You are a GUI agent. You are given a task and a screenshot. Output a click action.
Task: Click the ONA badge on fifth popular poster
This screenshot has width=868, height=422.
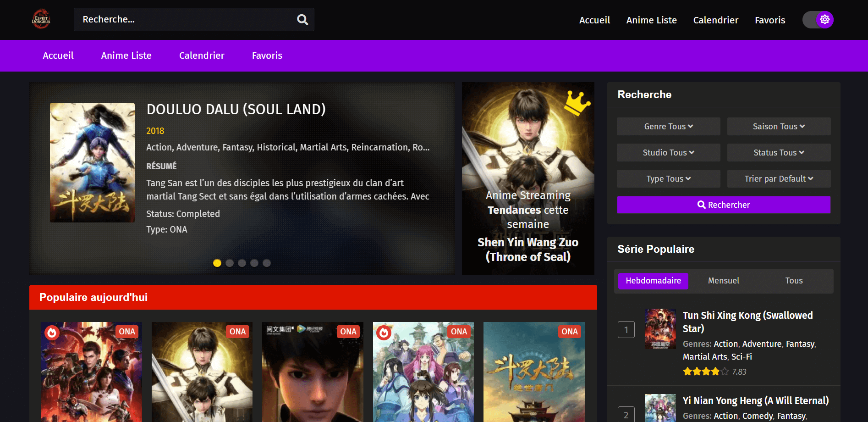(x=569, y=332)
